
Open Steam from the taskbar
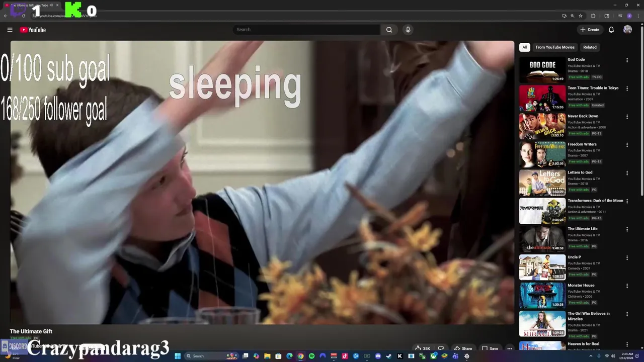[388, 356]
